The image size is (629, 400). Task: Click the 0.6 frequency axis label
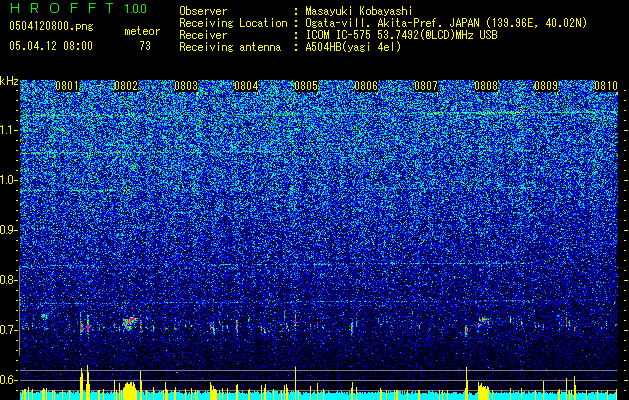click(x=8, y=380)
